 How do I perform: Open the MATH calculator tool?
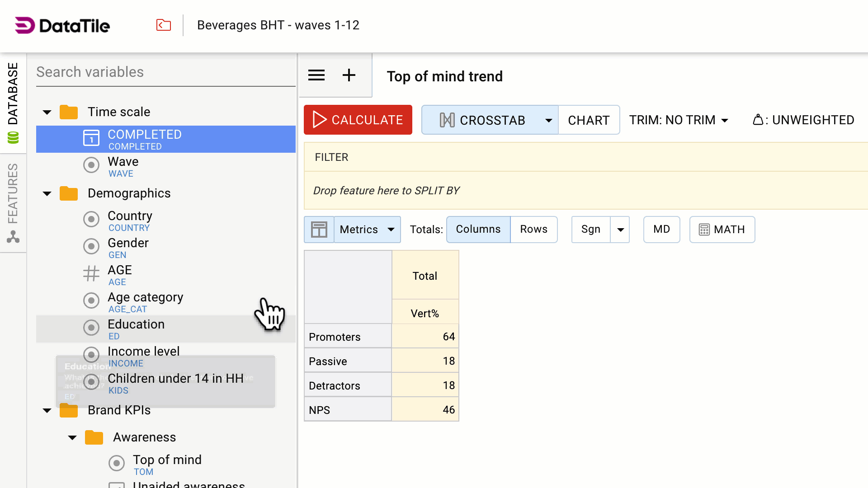tap(722, 229)
